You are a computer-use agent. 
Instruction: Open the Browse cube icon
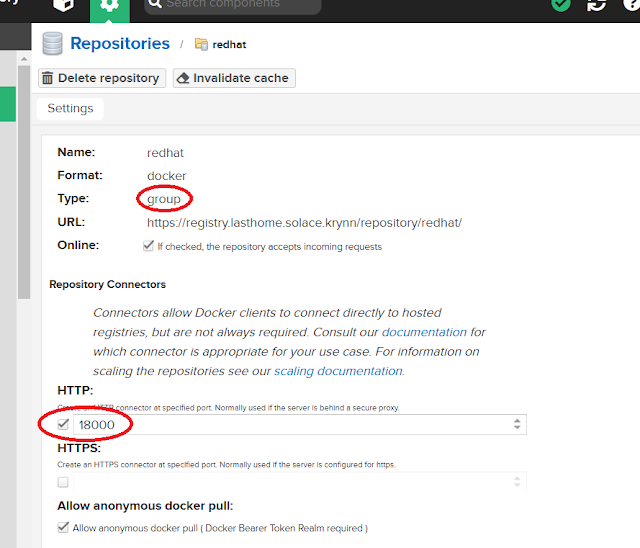64,7
